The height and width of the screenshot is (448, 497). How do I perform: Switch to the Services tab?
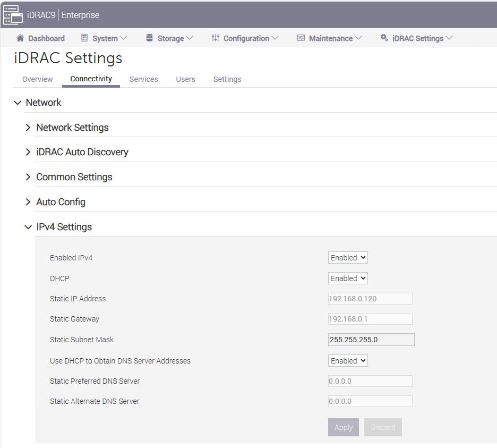(143, 79)
